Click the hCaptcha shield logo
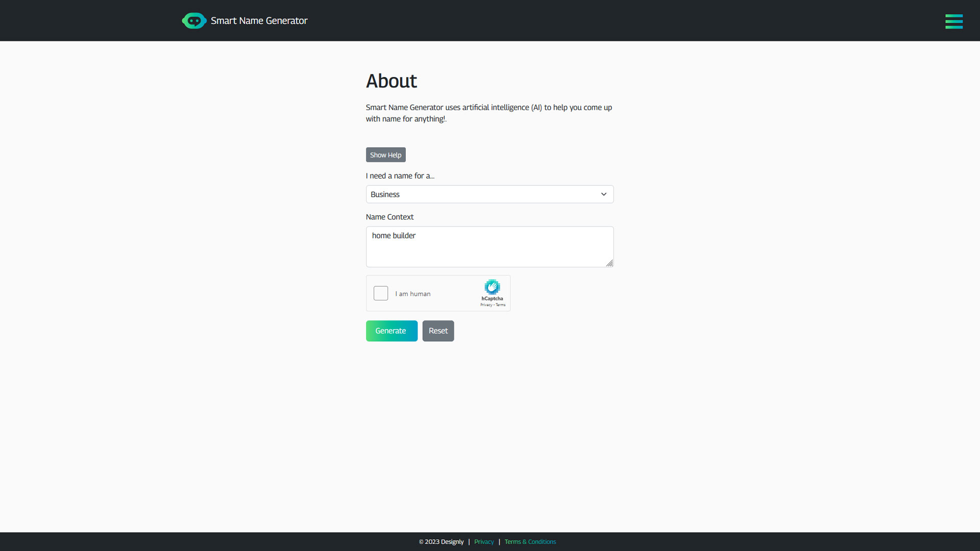The width and height of the screenshot is (980, 551). (492, 287)
